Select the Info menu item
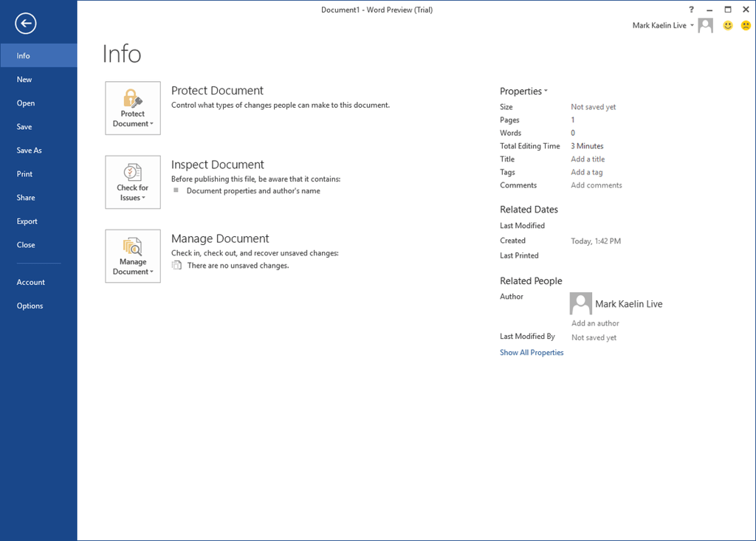This screenshot has width=756, height=541. pos(38,55)
